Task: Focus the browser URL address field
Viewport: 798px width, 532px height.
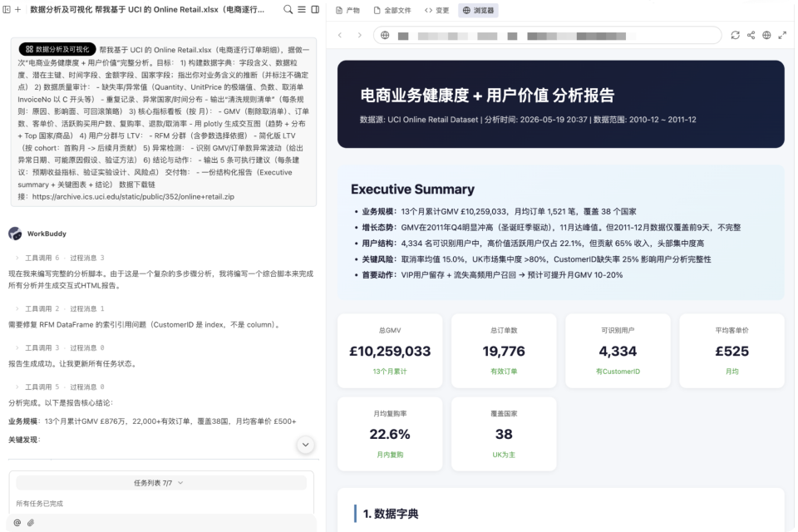Action: (x=547, y=36)
